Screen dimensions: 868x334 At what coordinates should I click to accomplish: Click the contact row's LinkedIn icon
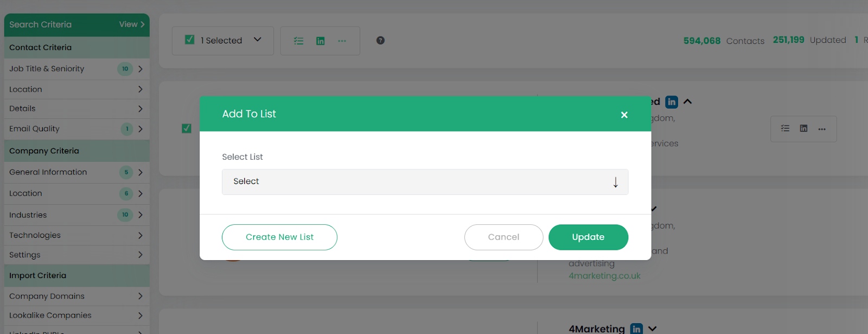803,129
